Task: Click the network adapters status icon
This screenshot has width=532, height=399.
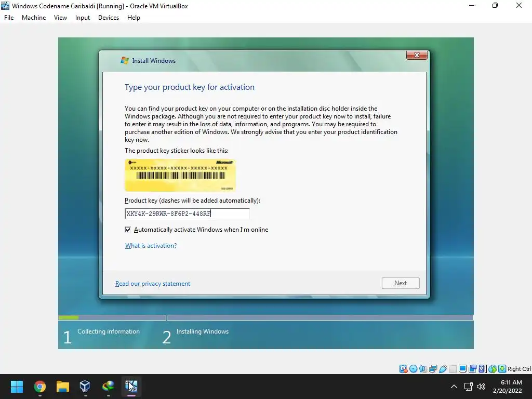Action: 433,369
